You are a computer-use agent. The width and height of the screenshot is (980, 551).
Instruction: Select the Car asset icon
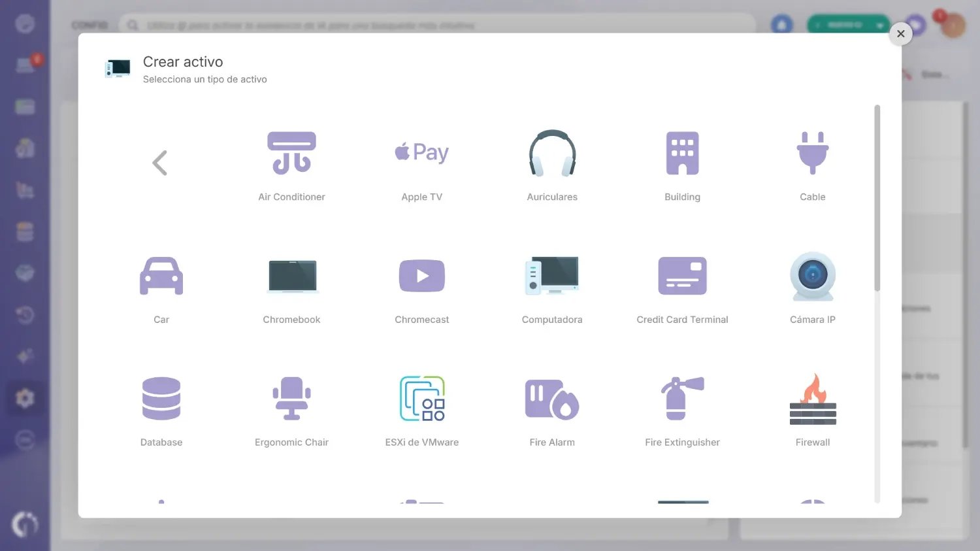pyautogui.click(x=161, y=276)
